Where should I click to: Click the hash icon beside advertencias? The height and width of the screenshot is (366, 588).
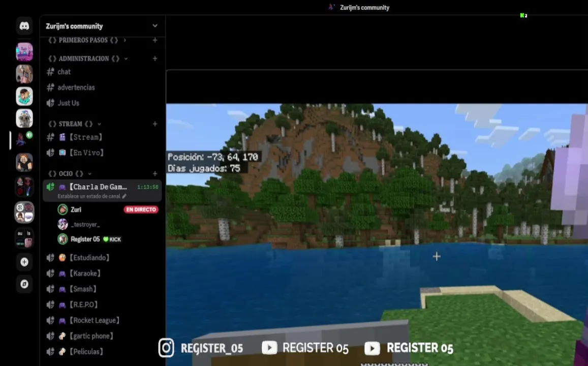[50, 87]
